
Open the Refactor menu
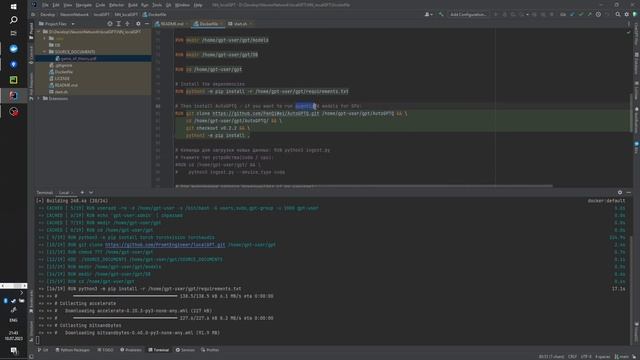tap(116, 5)
